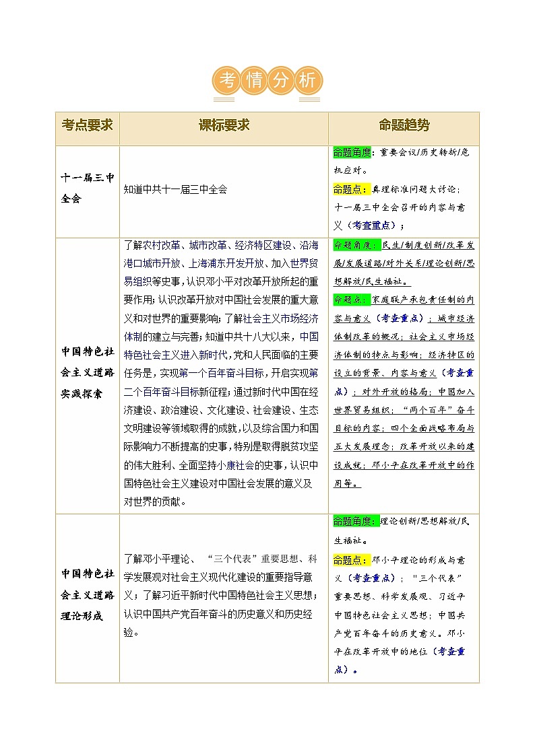
Task: Click the orange circle containing 析
Action: (x=307, y=81)
